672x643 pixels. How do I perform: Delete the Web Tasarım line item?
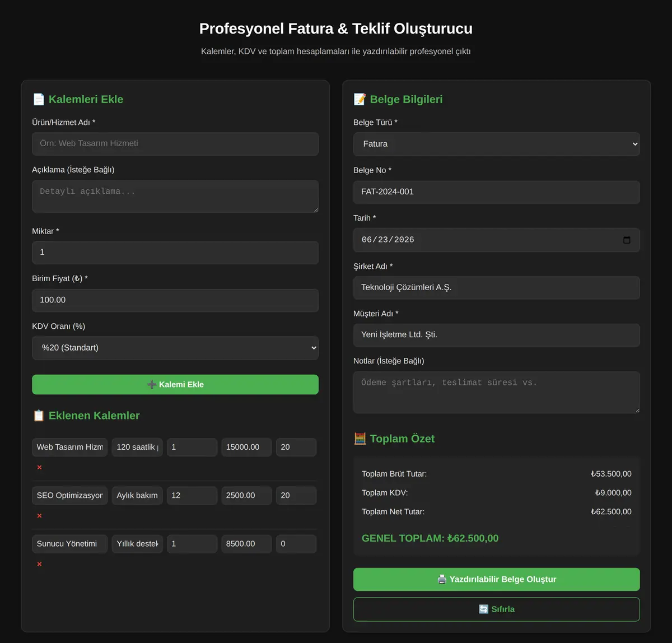tap(39, 467)
